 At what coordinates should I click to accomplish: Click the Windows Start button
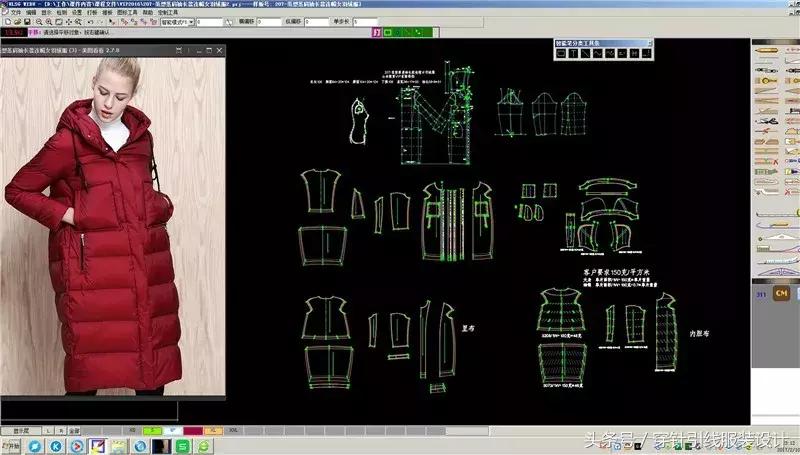pos(12,445)
